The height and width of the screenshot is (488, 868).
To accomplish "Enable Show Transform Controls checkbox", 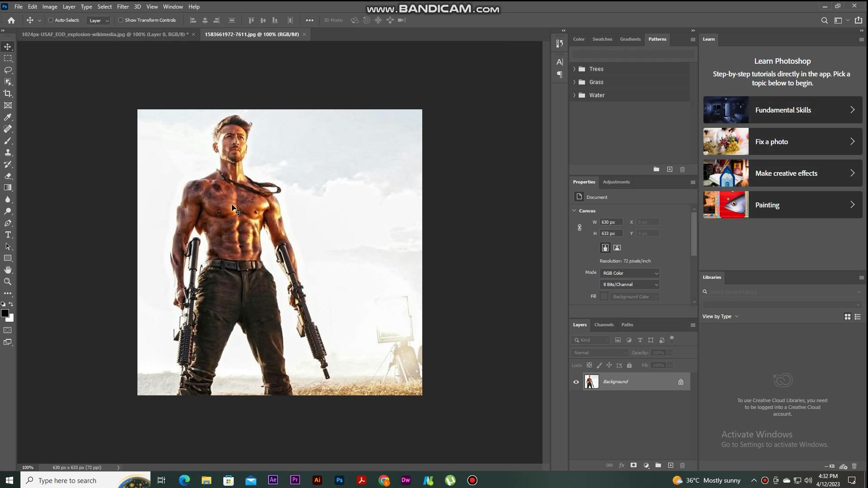I will point(121,20).
